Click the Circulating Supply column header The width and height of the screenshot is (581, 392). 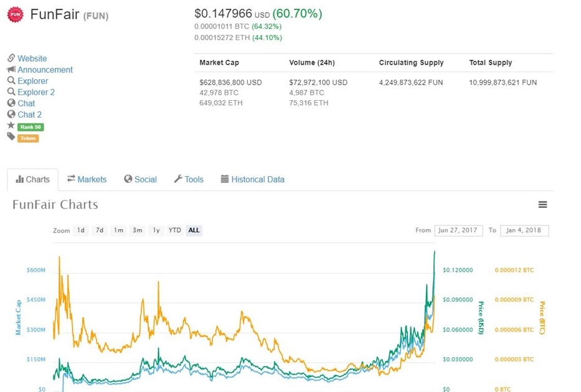(x=411, y=63)
